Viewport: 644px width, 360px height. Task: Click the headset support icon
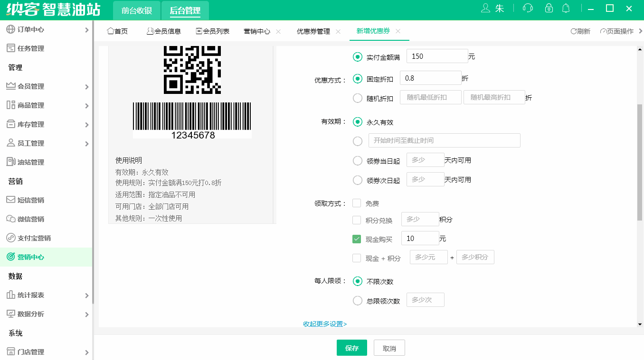click(x=527, y=8)
